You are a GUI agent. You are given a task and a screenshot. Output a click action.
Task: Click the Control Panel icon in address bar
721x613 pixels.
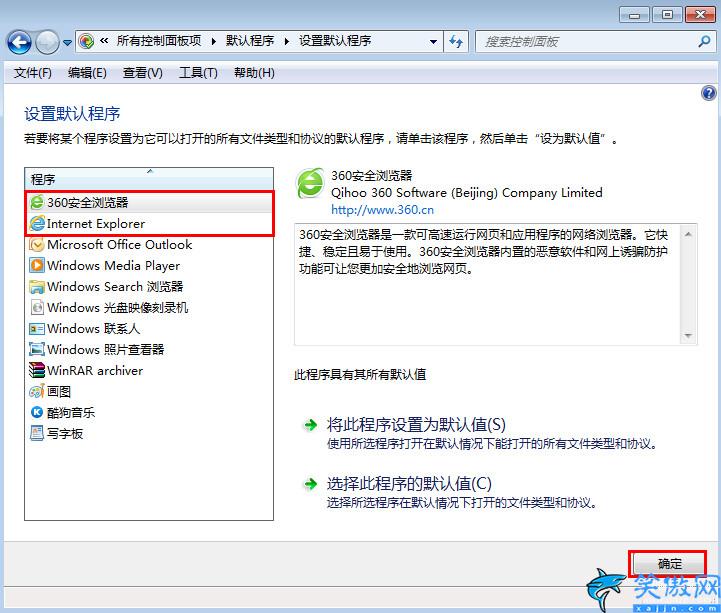(x=86, y=41)
